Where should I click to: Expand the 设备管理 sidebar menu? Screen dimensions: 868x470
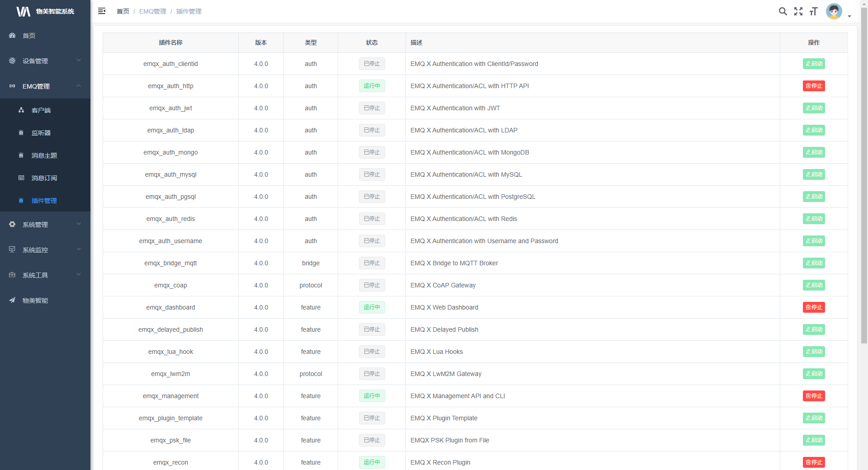point(45,61)
